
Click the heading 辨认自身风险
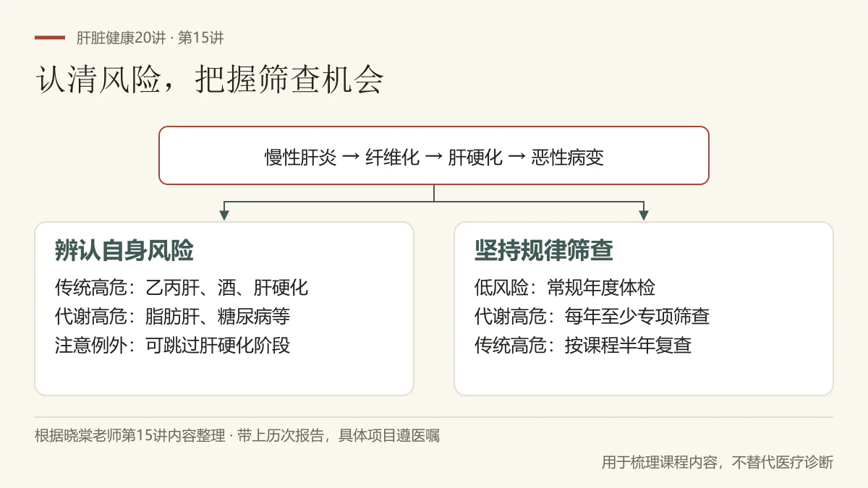(124, 250)
